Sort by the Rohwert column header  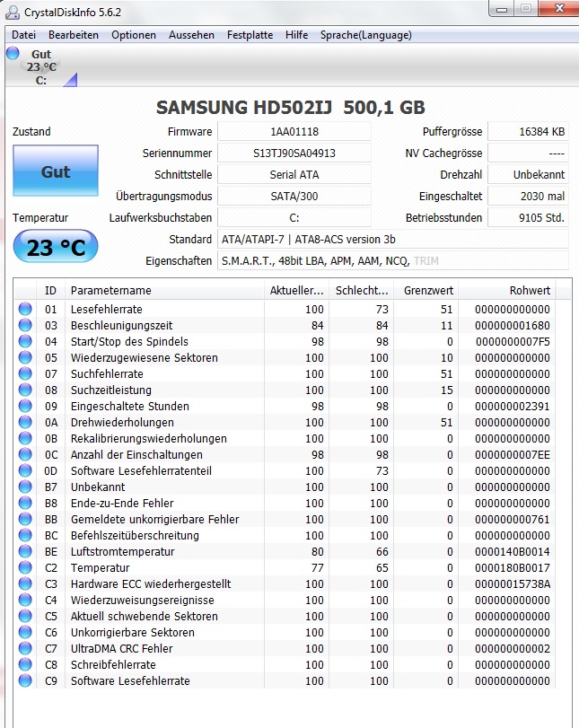pyautogui.click(x=507, y=291)
